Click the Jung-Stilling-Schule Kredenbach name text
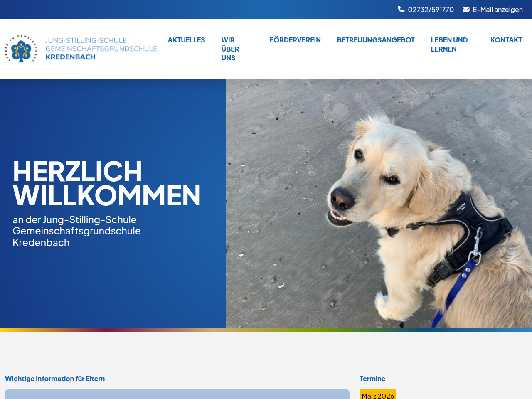Screen dimensions: 532x399 pyautogui.click(x=101, y=49)
